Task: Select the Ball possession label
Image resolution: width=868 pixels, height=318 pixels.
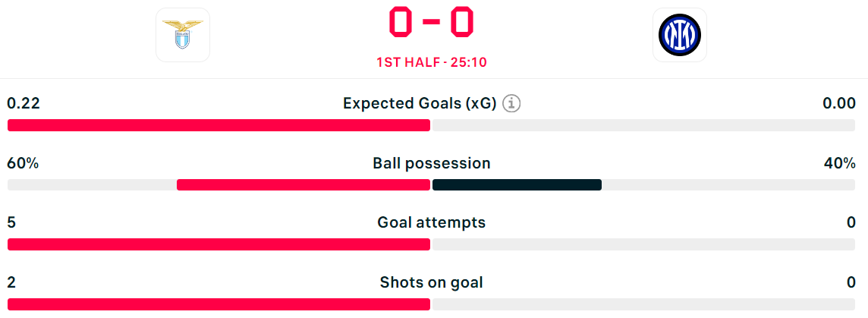Action: 431,163
